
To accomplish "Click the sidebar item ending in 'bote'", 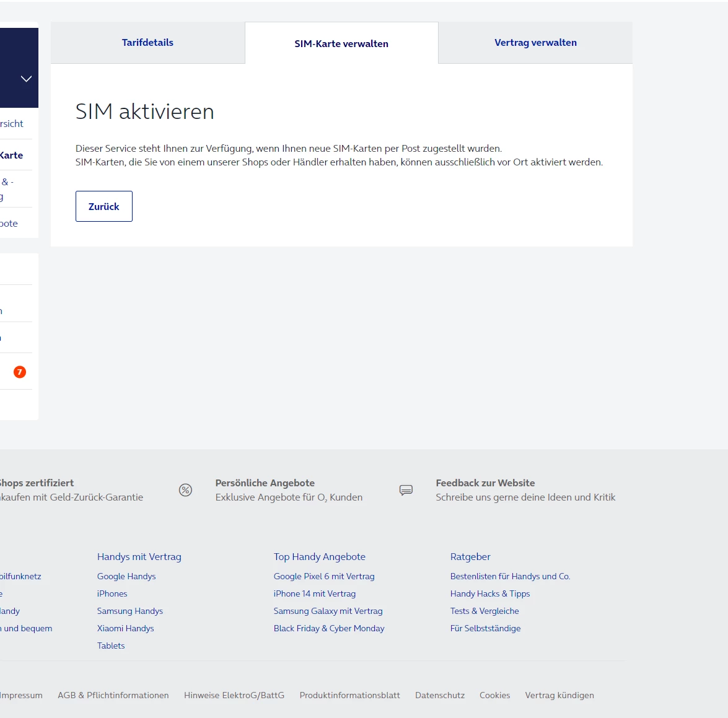I will coord(9,223).
